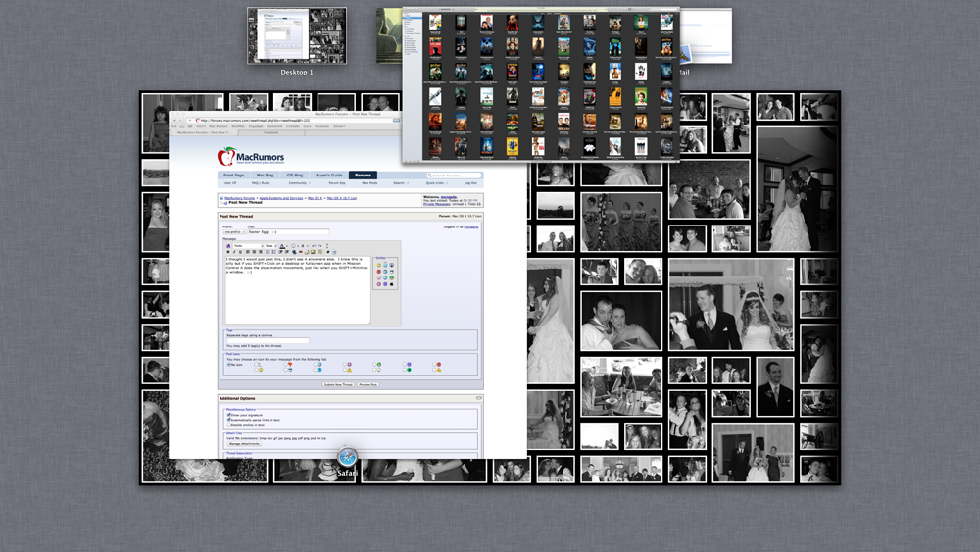Screen dimensions: 980x552
Task: Toggle Underline in the message editor toolbar
Action: pyautogui.click(x=240, y=252)
